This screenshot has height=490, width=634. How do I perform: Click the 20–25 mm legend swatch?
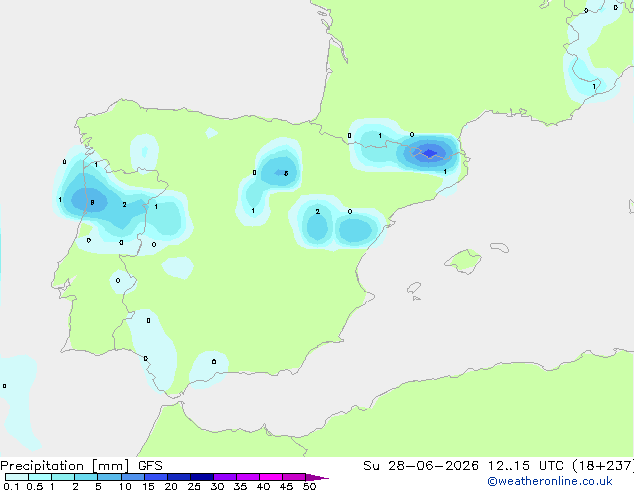click(x=179, y=477)
